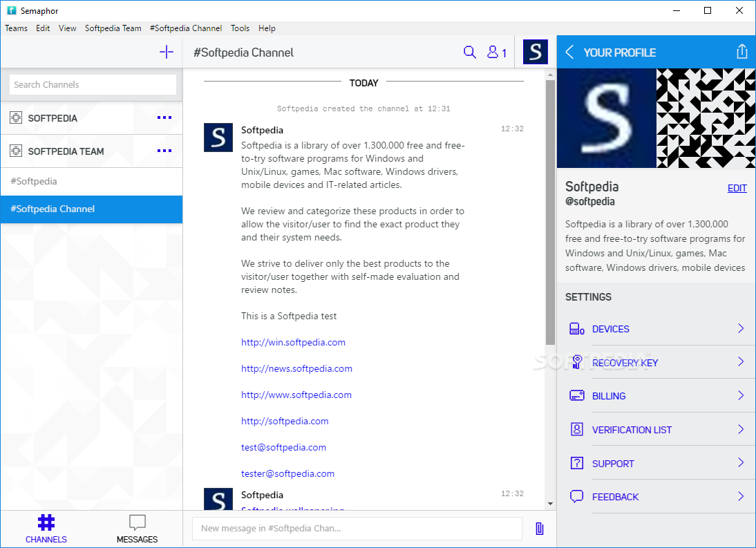Open the Edit menu
The width and height of the screenshot is (756, 548).
(43, 28)
